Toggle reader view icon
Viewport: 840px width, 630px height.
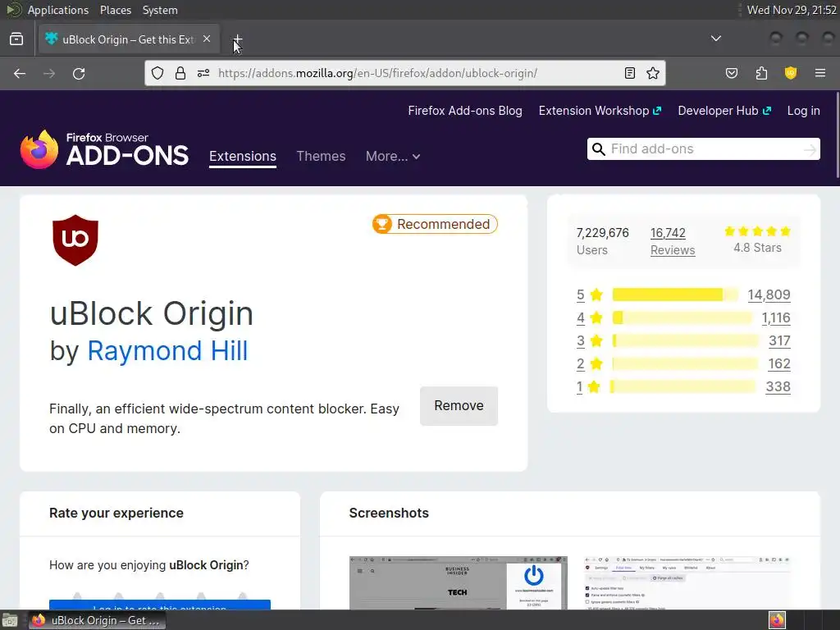point(630,73)
